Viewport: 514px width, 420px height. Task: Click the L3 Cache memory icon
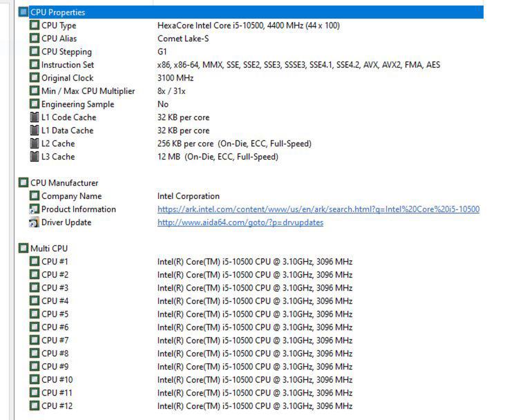tap(34, 156)
